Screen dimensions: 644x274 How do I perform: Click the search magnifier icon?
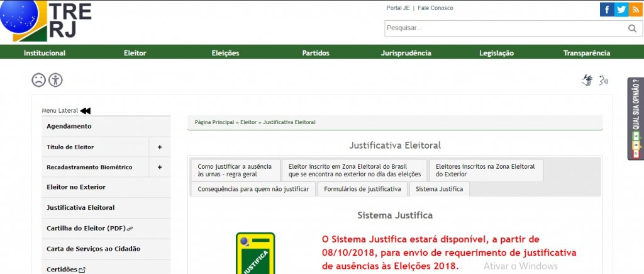pyautogui.click(x=632, y=28)
